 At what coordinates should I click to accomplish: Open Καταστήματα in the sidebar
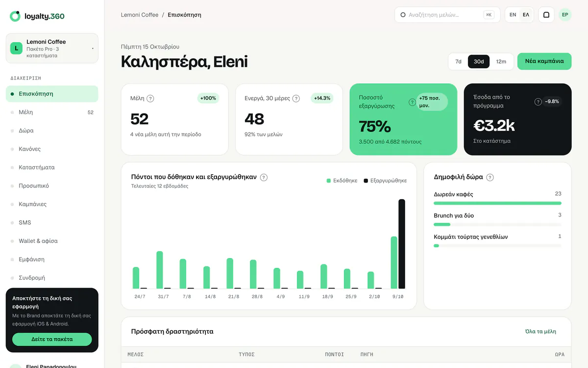pos(52,167)
